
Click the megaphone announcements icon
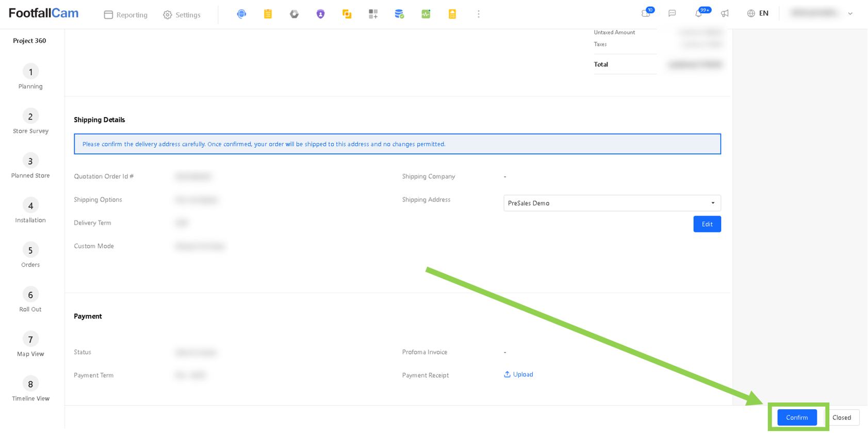[x=725, y=13]
